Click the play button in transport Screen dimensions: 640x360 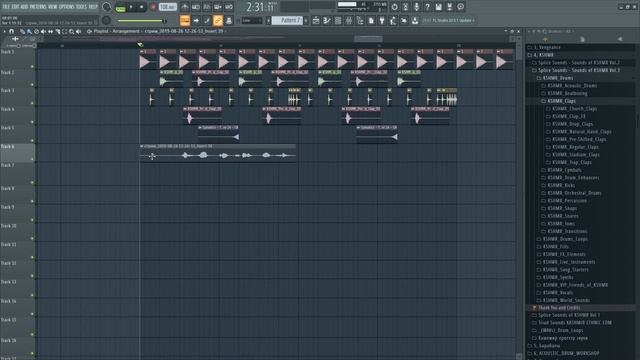131,7
